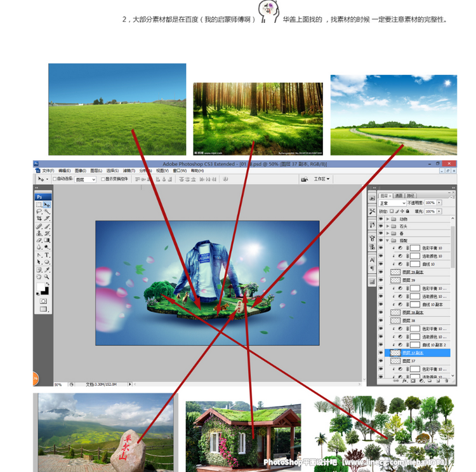Open the fill 填充 slider arrow
Viewport: 476px width, 472px height.
coord(439,211)
